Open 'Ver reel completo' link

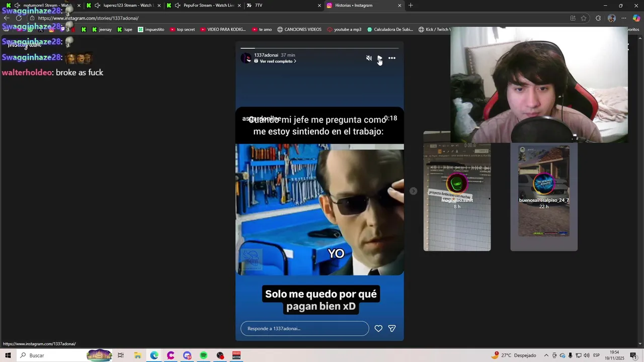pos(275,61)
